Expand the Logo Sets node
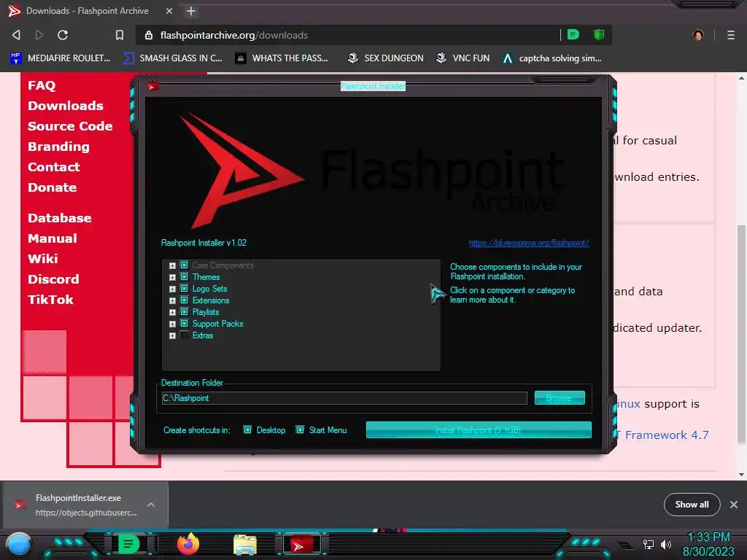747x560 pixels. [x=172, y=289]
